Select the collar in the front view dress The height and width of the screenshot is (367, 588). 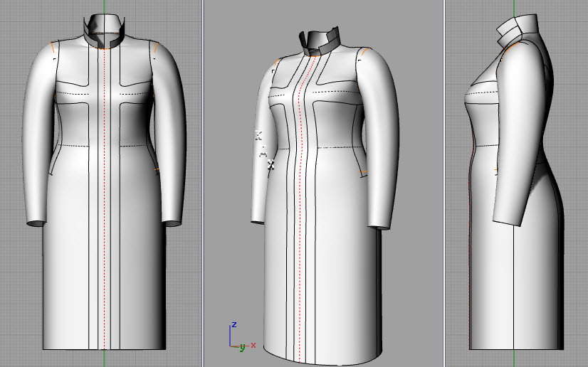(104, 31)
